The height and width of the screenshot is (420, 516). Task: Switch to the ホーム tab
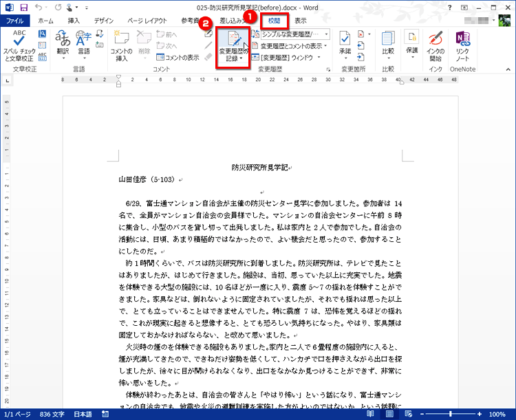(x=45, y=21)
